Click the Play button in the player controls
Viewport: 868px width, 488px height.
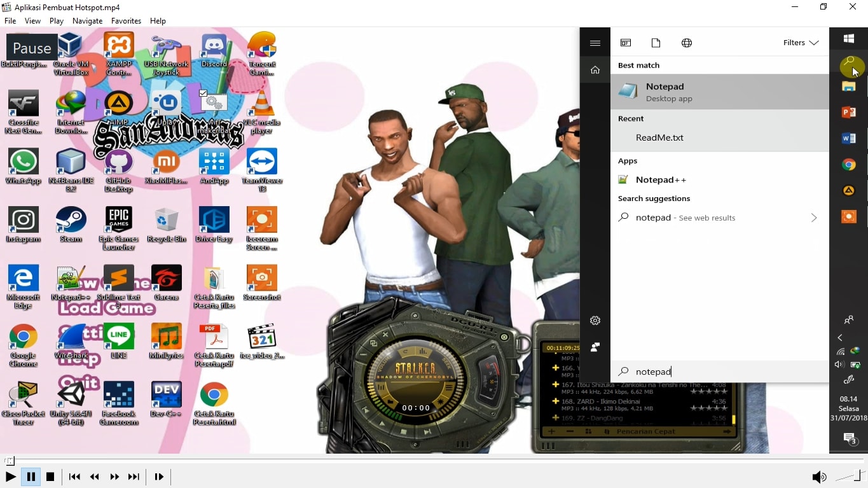coord(10,477)
